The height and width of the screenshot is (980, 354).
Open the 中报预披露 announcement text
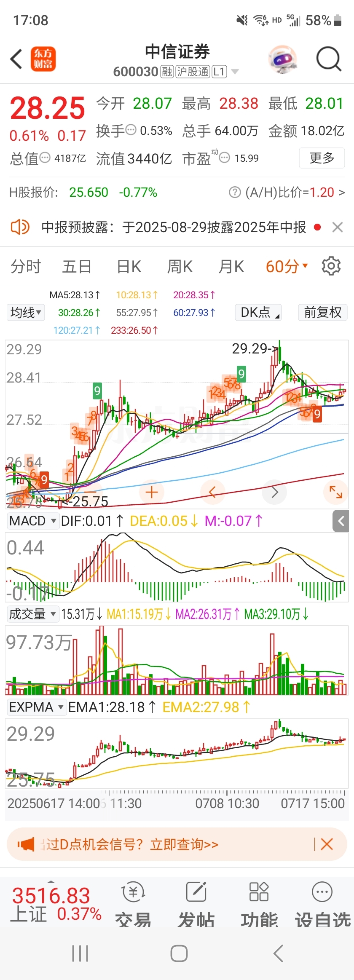174,227
